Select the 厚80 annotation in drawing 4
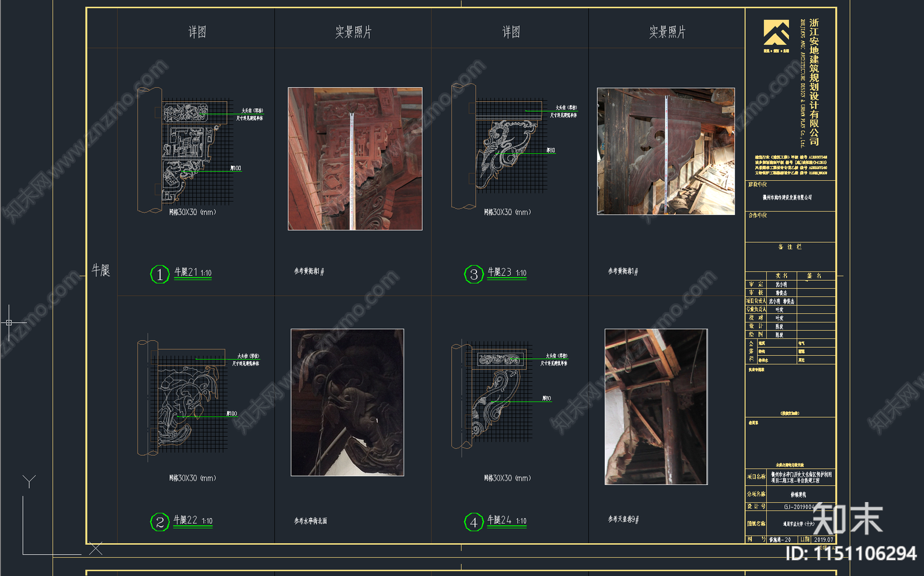This screenshot has height=576, width=924. click(546, 398)
